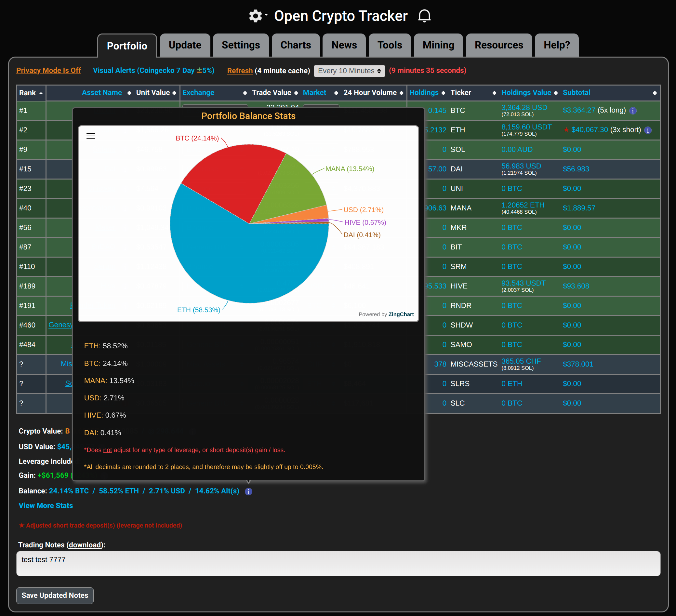Sort by Trade Value column arrows
676x616 pixels.
click(x=296, y=93)
